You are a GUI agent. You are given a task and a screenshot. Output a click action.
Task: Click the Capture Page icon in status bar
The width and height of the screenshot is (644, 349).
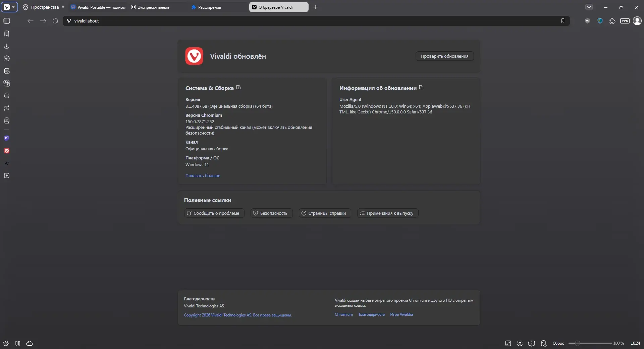(520, 343)
